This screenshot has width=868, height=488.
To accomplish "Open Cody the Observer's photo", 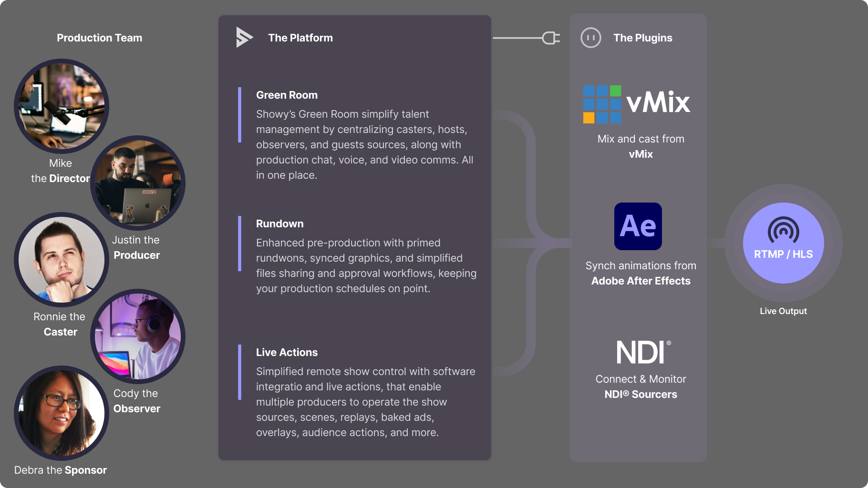I will pyautogui.click(x=138, y=336).
